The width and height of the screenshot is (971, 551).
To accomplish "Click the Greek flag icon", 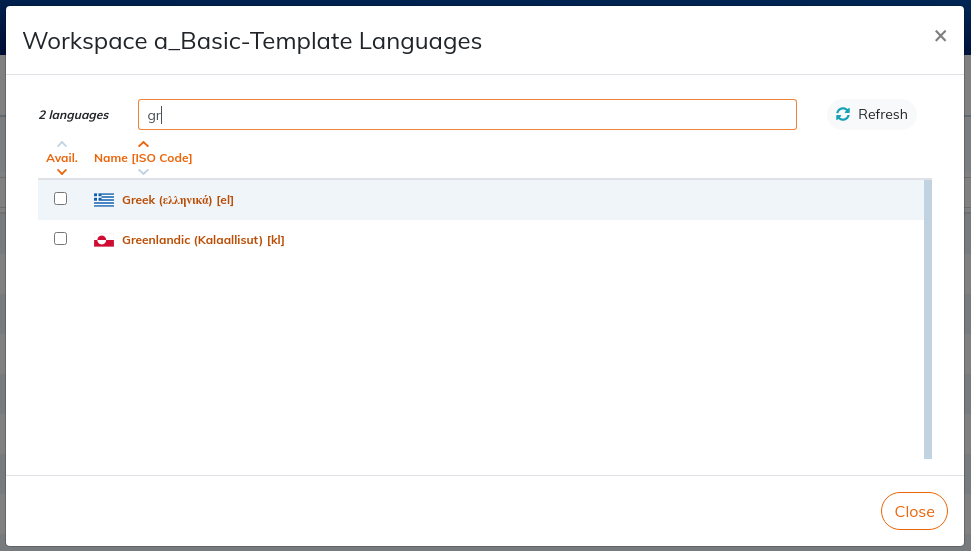I will point(104,199).
